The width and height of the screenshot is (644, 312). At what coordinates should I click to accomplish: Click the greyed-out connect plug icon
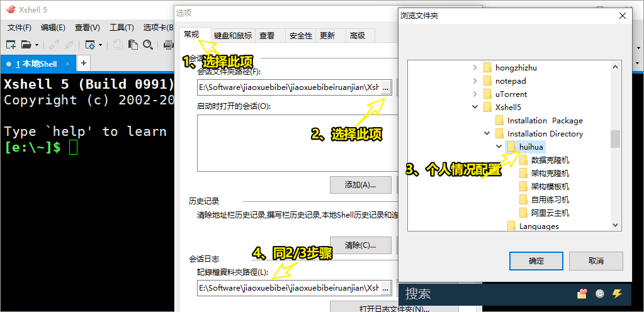pyautogui.click(x=54, y=45)
